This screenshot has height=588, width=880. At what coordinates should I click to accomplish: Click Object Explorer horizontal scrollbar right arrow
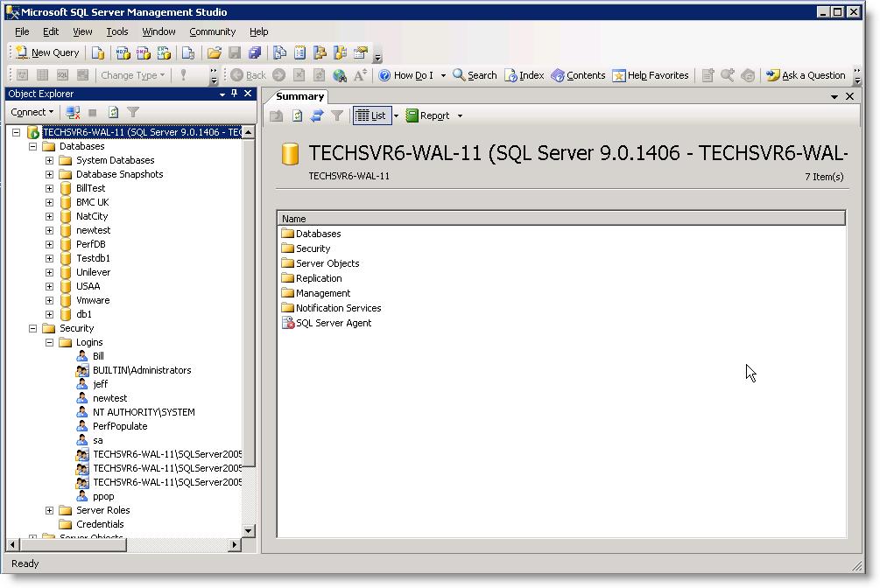pyautogui.click(x=236, y=544)
